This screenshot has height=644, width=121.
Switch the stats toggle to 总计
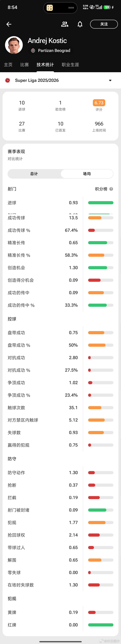click(34, 174)
